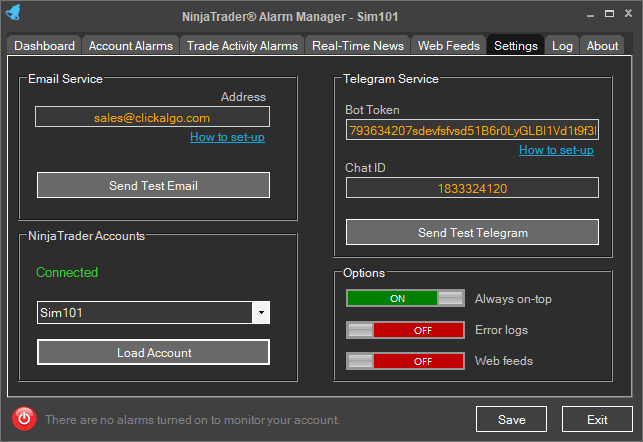Click Send Test Telegram button
This screenshot has height=442, width=643.
click(472, 232)
